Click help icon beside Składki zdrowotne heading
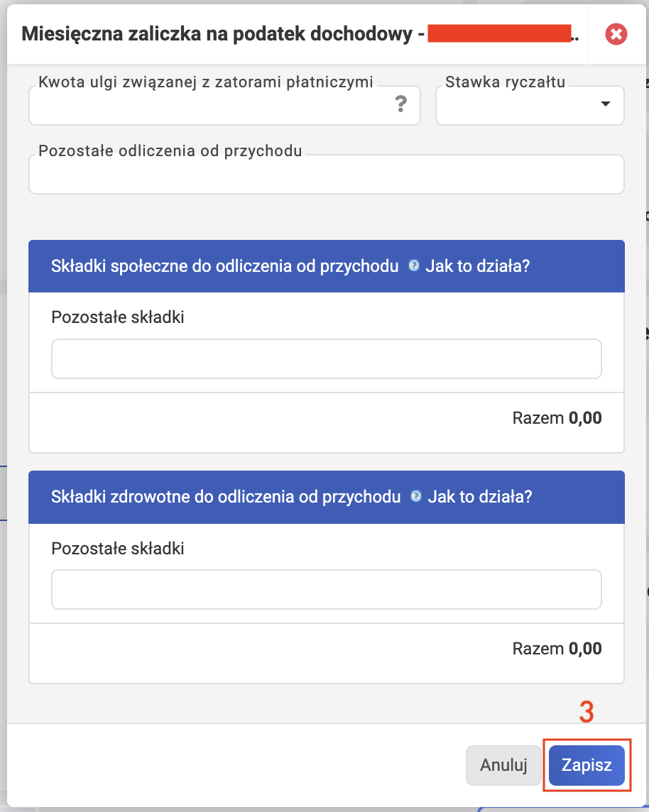Screen dimensions: 649x812 415,497
